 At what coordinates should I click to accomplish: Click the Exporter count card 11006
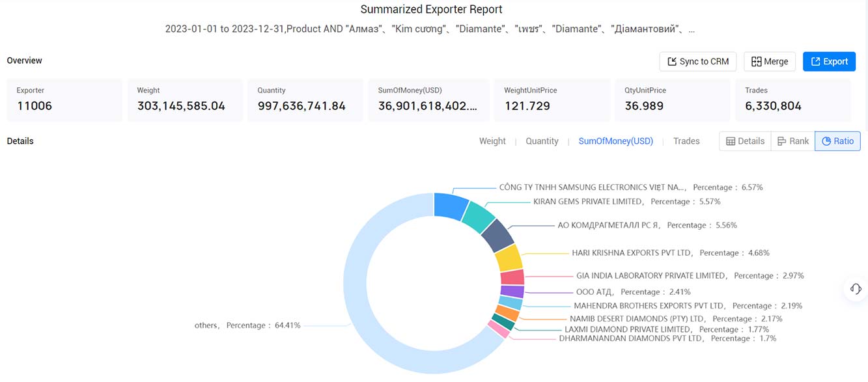click(64, 100)
